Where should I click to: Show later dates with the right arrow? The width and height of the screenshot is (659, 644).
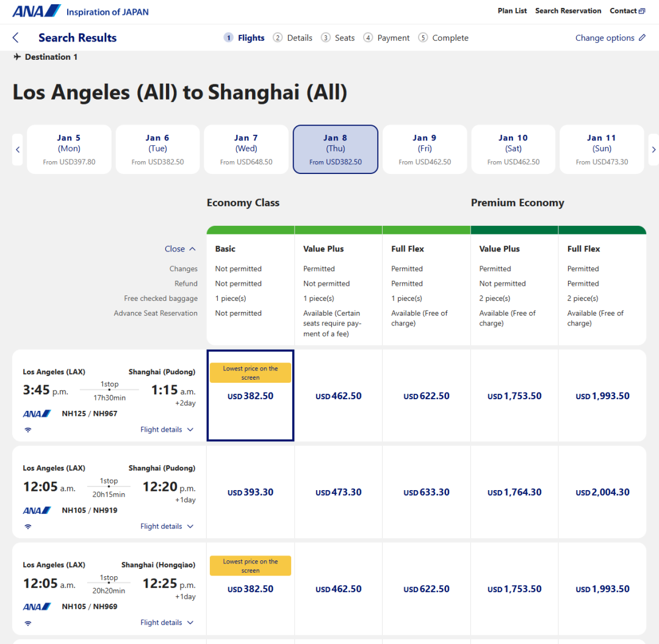pyautogui.click(x=654, y=150)
